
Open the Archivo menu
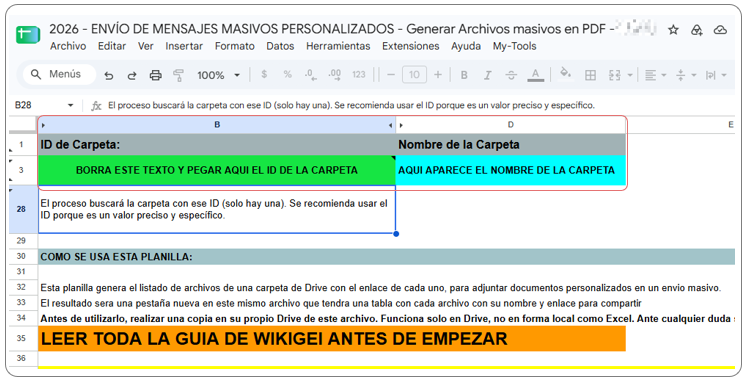[x=68, y=46]
